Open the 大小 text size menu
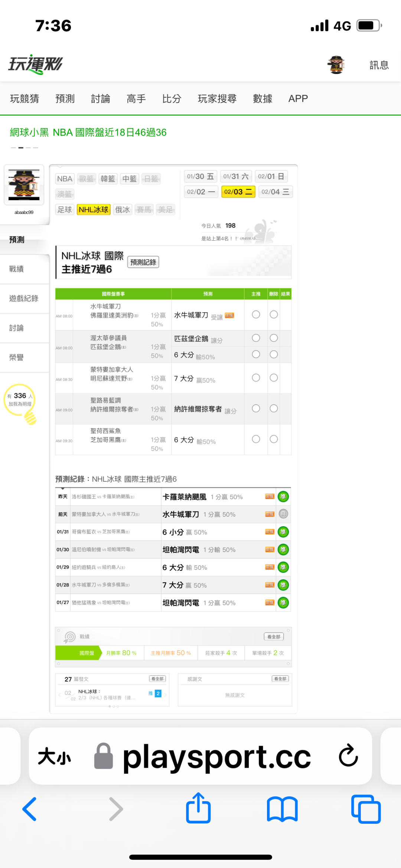Viewport: 401px width, 868px height. (x=54, y=756)
